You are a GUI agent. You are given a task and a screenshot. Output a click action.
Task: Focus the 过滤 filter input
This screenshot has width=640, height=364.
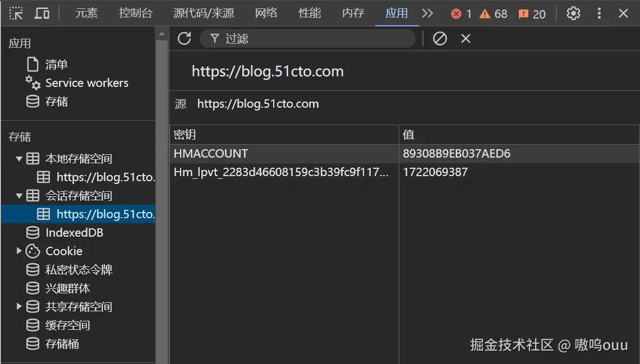pos(308,39)
